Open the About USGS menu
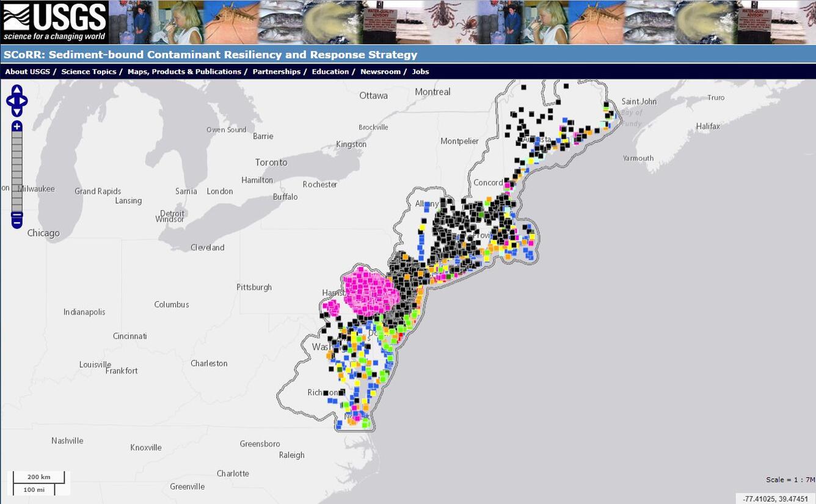This screenshot has width=816, height=504. coord(27,71)
